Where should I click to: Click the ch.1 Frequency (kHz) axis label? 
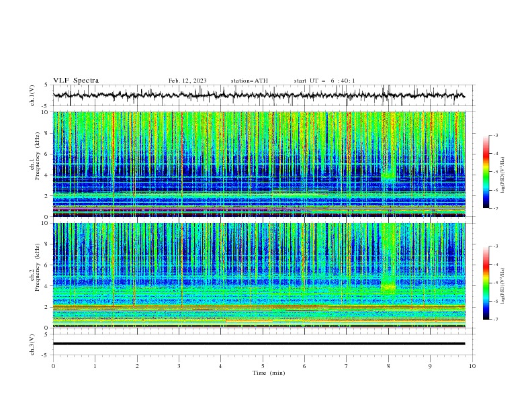pyautogui.click(x=35, y=156)
